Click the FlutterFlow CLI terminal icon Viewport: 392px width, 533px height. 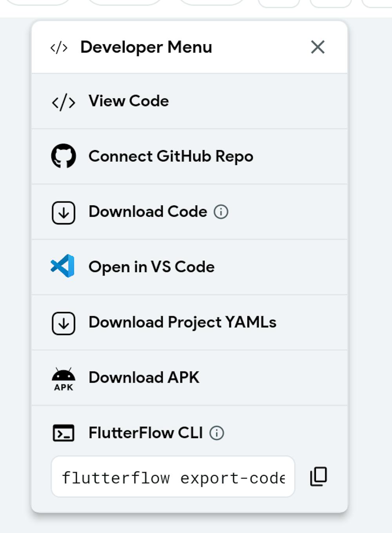click(64, 433)
